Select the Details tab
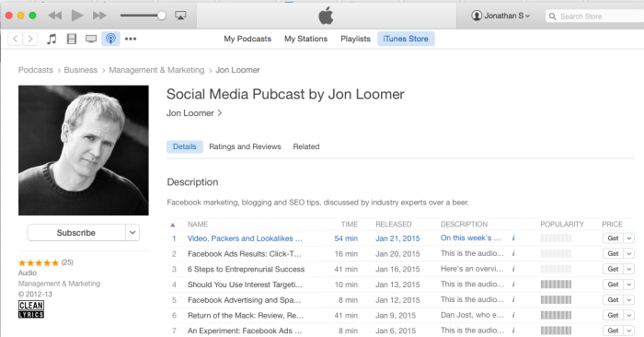This screenshot has height=337, width=644. (x=184, y=146)
